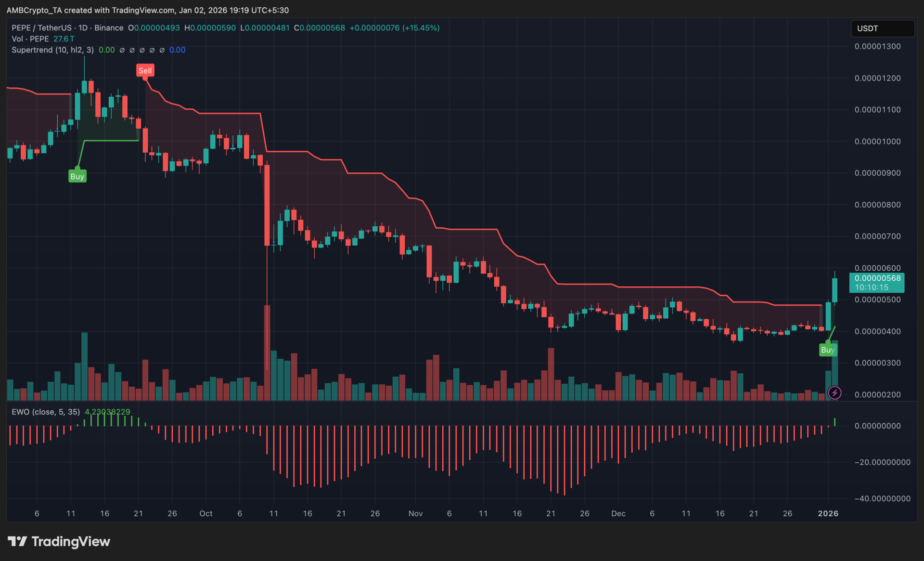Click the 2026 label on time axis
Screen dimensions: 924x561
(828, 513)
